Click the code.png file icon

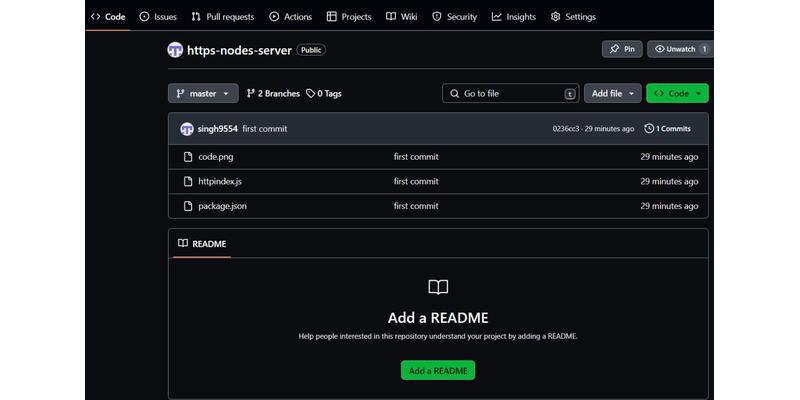[x=187, y=157]
